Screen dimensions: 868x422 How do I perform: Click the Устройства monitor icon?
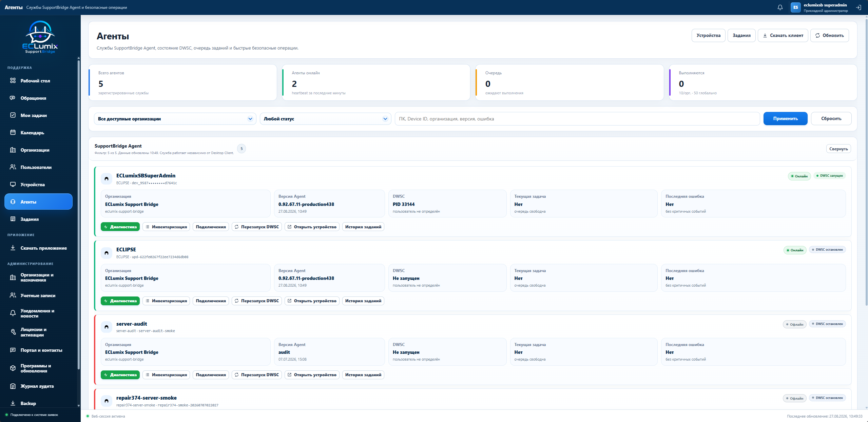[13, 185]
